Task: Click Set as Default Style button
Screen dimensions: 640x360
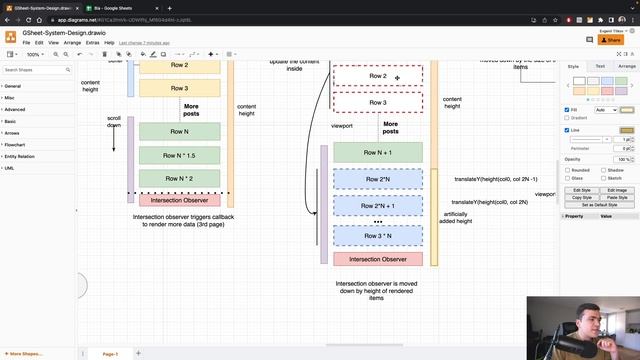Action: coord(599,205)
